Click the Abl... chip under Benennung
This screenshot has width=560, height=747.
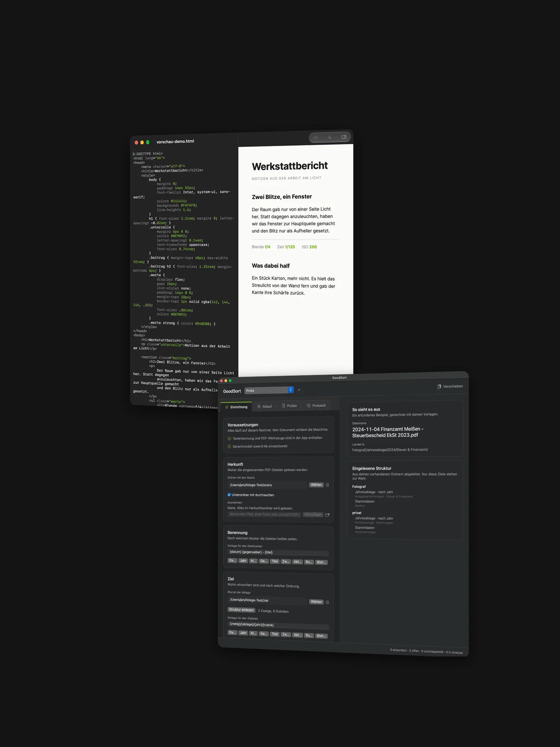[298, 562]
